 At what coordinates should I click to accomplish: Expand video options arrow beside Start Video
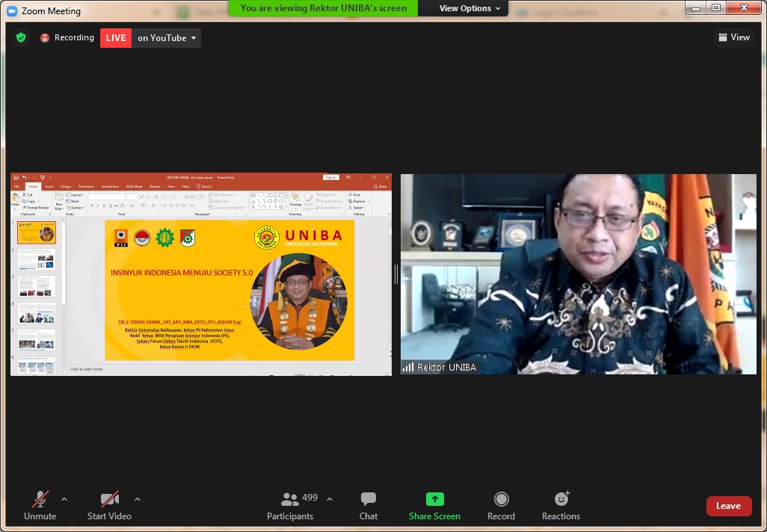point(138,499)
